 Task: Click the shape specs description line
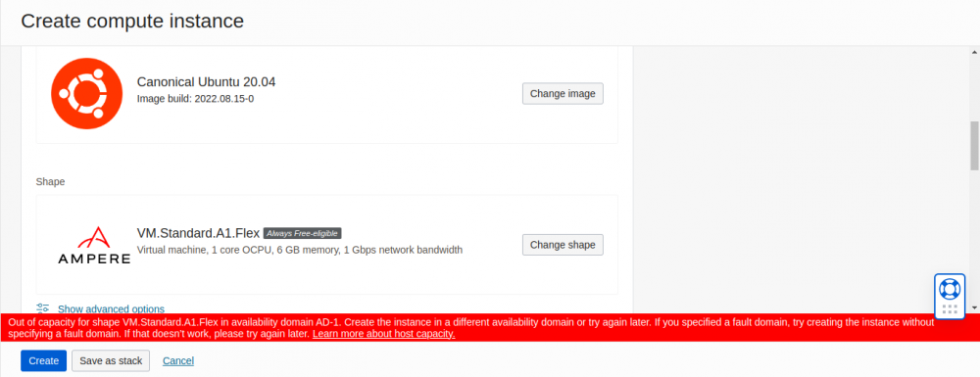click(299, 250)
